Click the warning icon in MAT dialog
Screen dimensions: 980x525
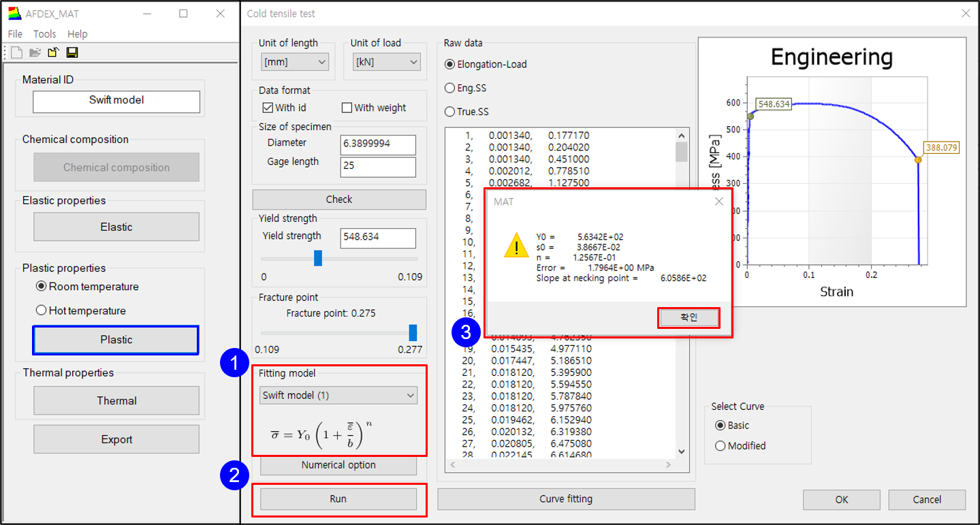point(516,246)
